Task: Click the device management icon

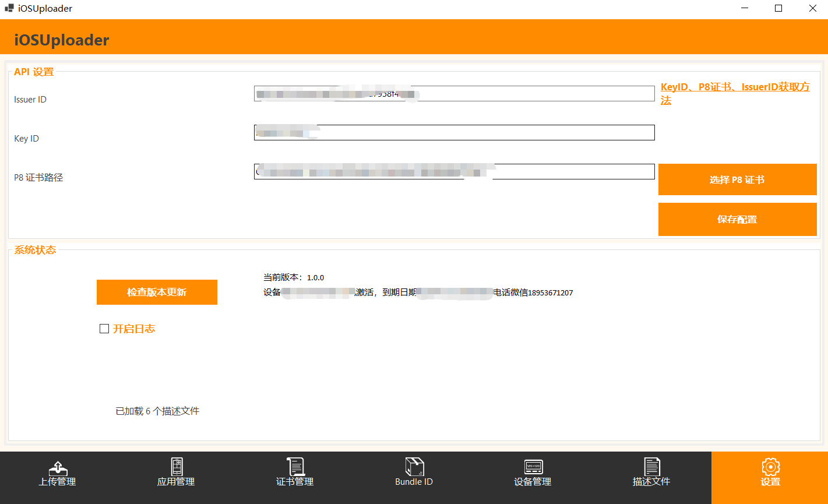Action: point(533,467)
